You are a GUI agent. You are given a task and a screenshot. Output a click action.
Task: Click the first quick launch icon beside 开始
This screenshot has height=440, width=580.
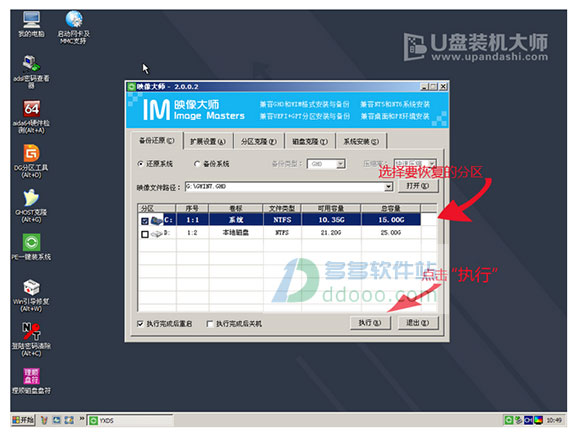pos(44,420)
